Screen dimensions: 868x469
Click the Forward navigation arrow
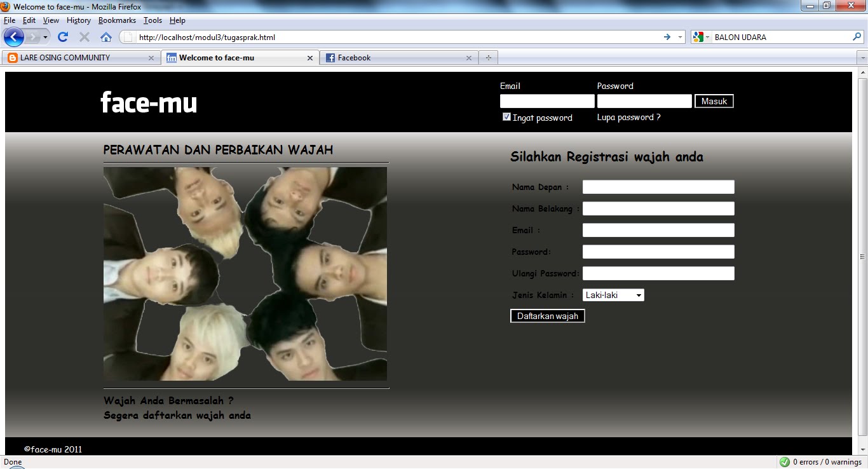coord(32,37)
